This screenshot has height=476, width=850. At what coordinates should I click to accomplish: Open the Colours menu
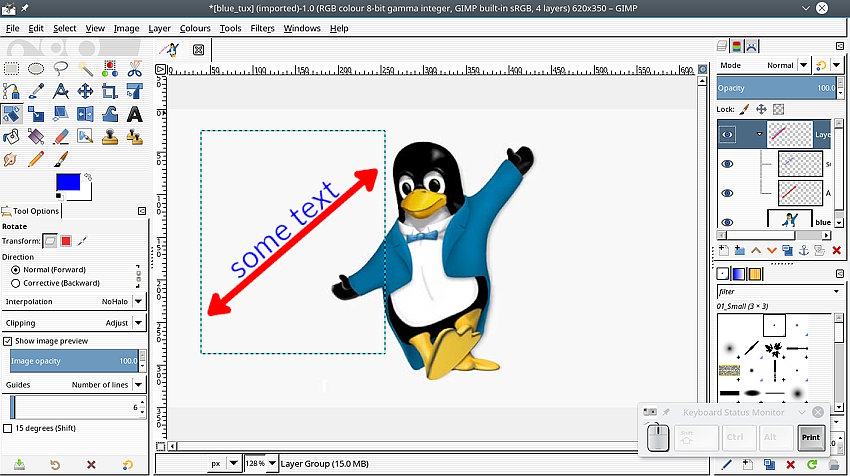point(195,28)
